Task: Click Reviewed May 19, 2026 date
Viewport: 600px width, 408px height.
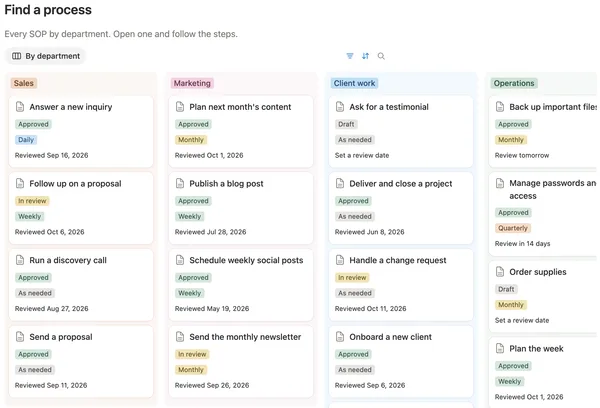Action: click(212, 308)
